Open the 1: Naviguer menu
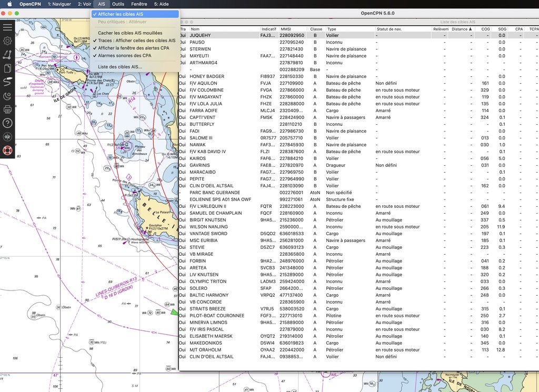Image resolution: width=539 pixels, height=392 pixels. pyautogui.click(x=59, y=4)
